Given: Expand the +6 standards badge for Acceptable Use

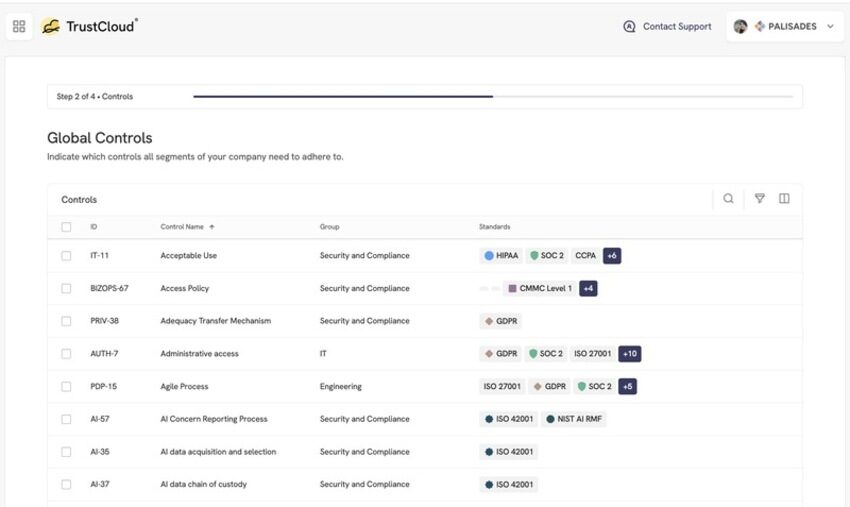Looking at the screenshot, I should point(612,255).
